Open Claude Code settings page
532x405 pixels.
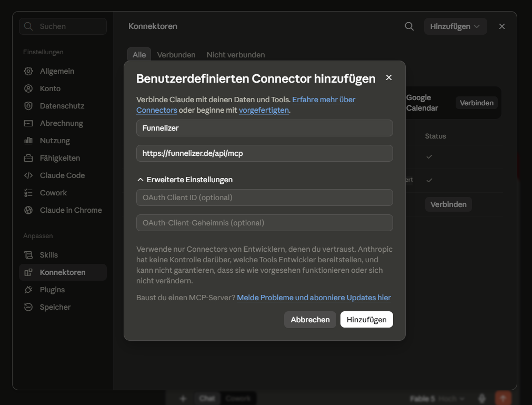click(63, 175)
